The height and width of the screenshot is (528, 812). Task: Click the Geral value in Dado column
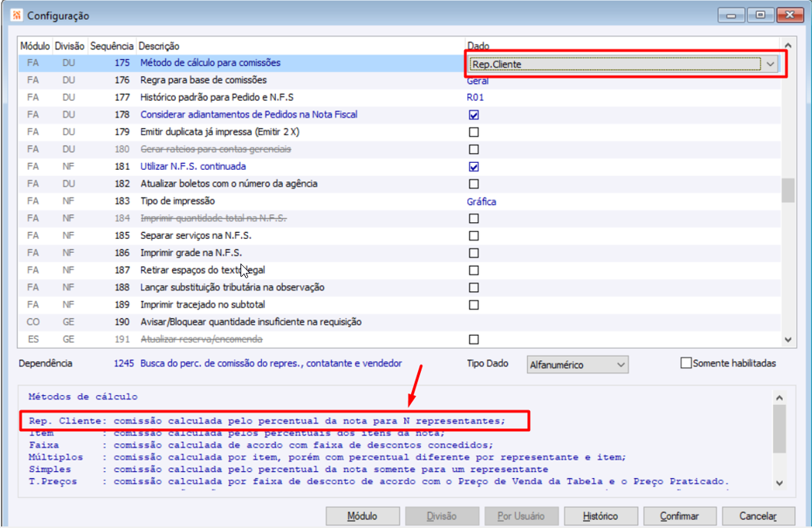478,81
